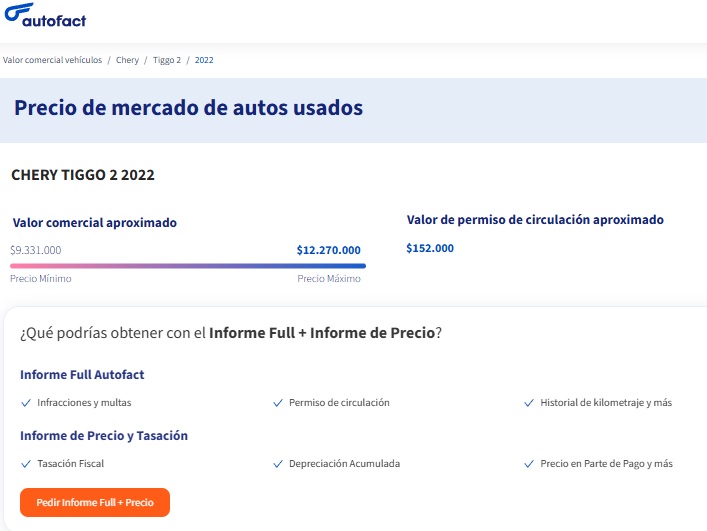Click checkmark icon beside Depreciación Acumulada
The width and height of the screenshot is (707, 531).
pos(278,464)
